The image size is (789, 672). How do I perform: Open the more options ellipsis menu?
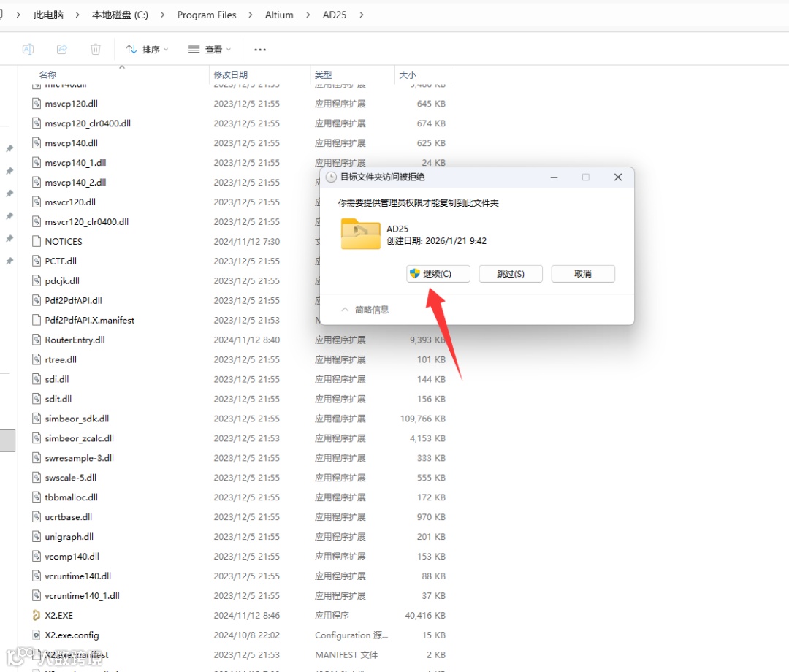coord(260,49)
